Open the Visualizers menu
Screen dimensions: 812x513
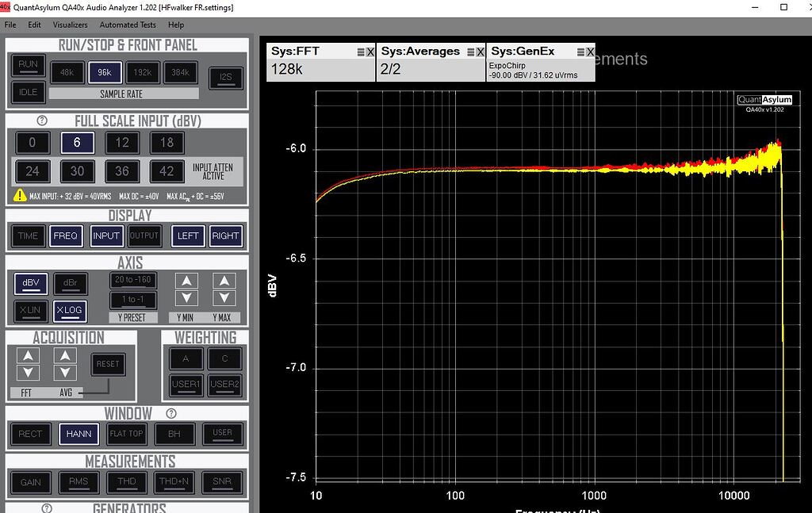(71, 25)
